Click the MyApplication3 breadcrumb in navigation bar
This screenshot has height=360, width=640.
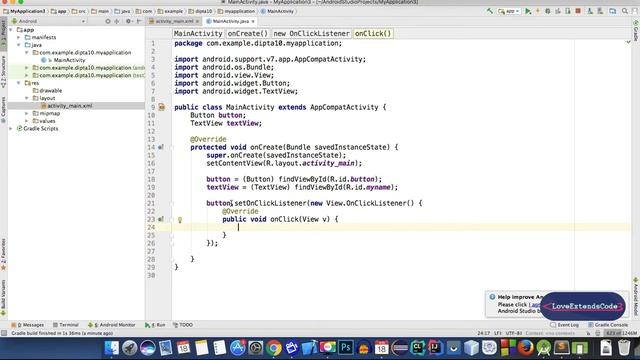pos(24,11)
